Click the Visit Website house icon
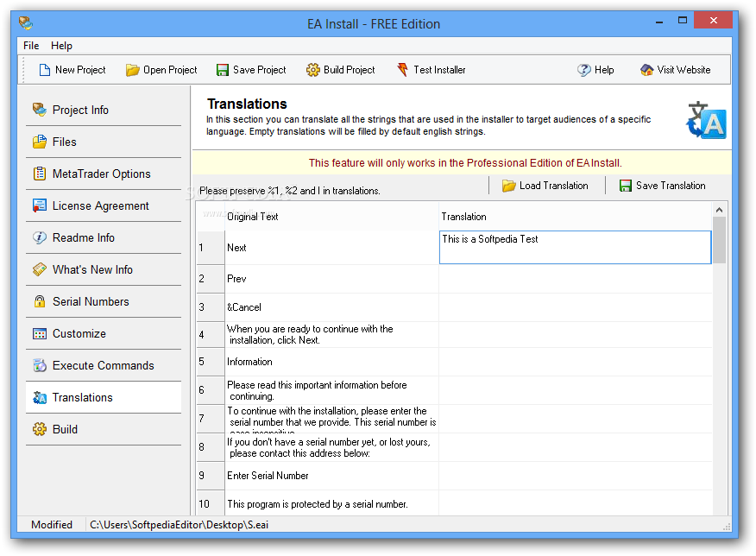This screenshot has height=556, width=756. (646, 71)
